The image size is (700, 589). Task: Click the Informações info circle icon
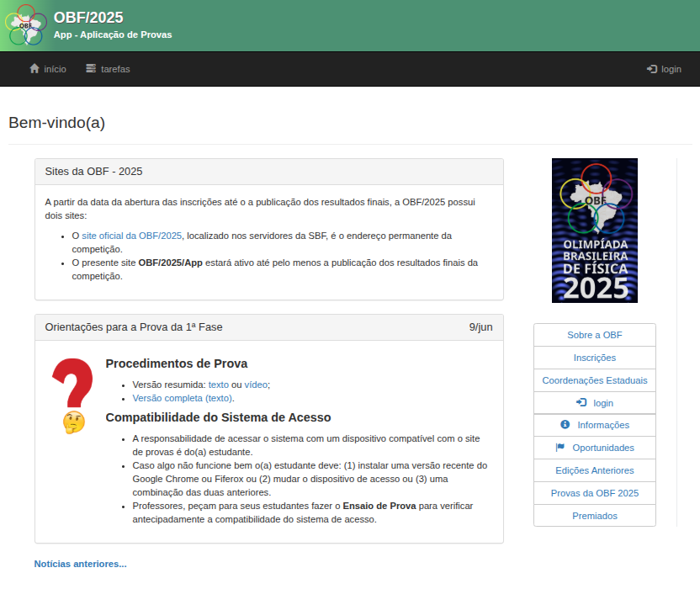pos(565,424)
